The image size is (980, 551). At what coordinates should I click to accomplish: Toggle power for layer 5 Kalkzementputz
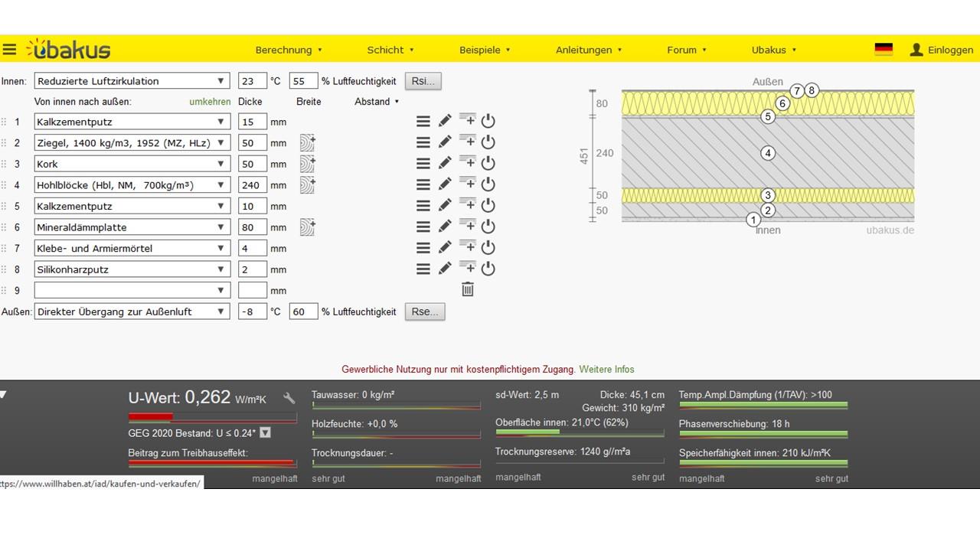(x=488, y=206)
